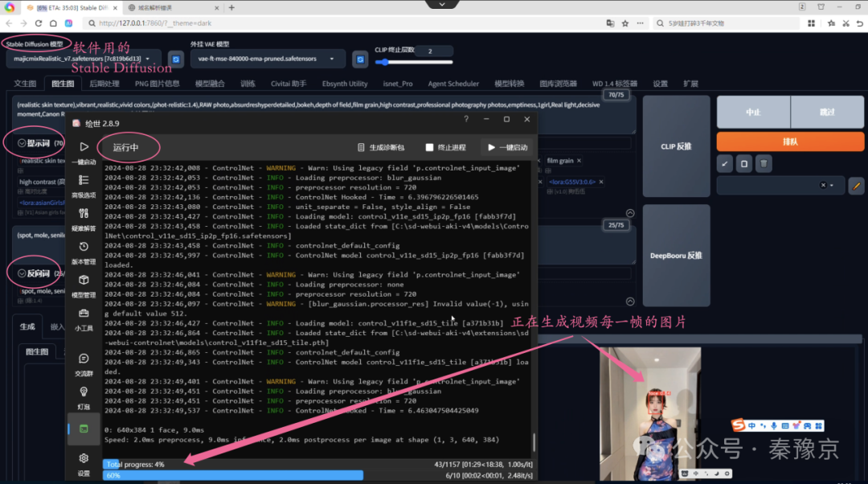Viewport: 868px width, 484px height.
Task: Click the orange pencil edit-styles icon
Action: 857,186
